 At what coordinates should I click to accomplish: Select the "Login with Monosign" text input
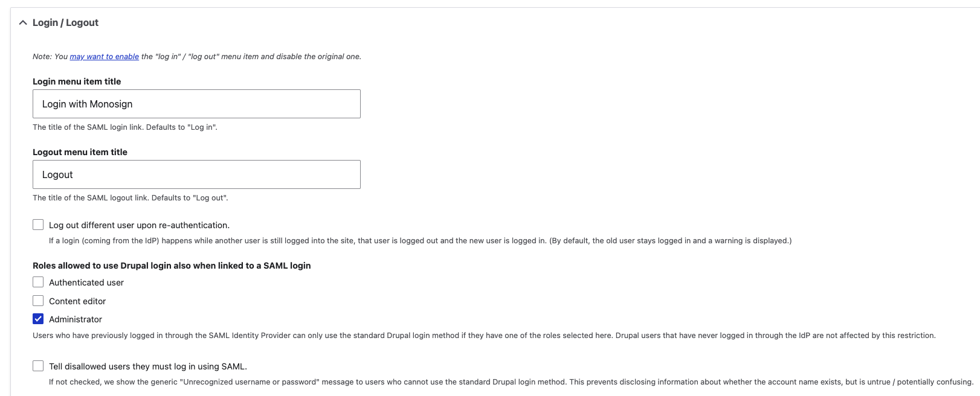point(196,103)
